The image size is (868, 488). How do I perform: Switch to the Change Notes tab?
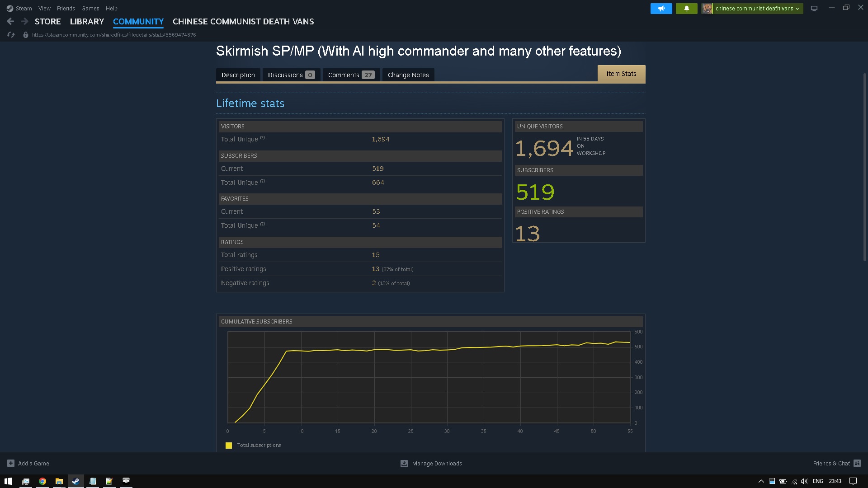(408, 75)
